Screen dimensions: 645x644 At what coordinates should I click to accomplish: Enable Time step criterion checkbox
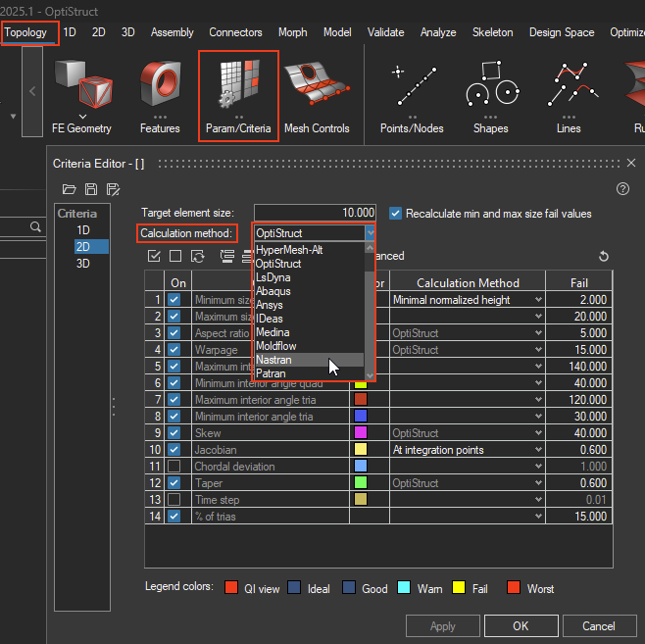click(x=174, y=499)
